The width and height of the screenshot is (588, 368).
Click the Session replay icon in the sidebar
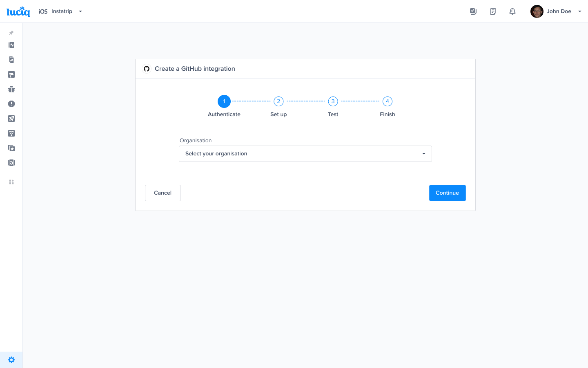click(x=11, y=162)
